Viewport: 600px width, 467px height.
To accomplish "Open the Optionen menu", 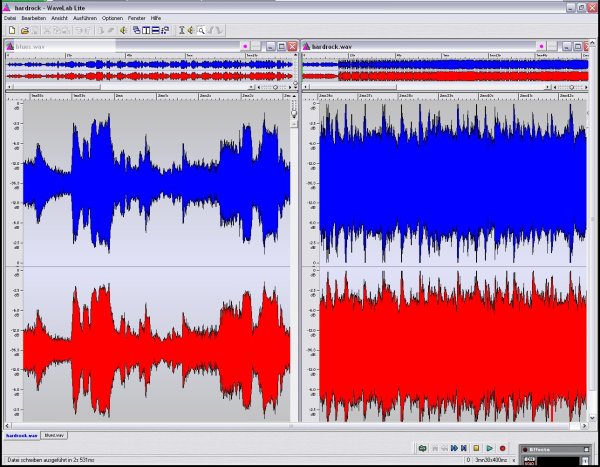I will coord(111,18).
